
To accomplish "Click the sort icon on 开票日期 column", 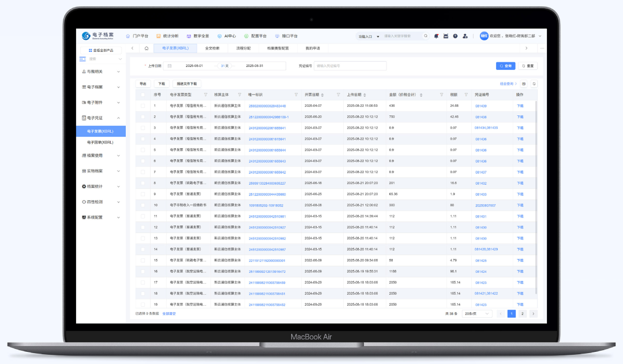I will coord(322,95).
